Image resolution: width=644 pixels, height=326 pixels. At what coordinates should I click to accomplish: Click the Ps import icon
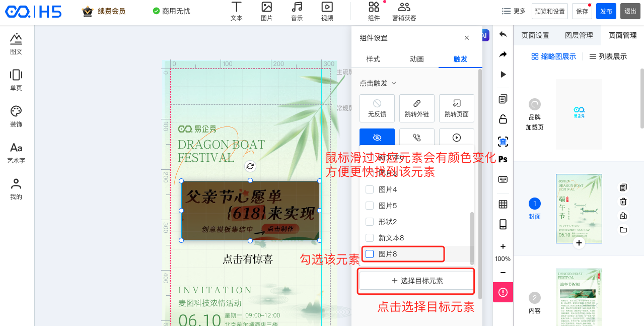(503, 159)
